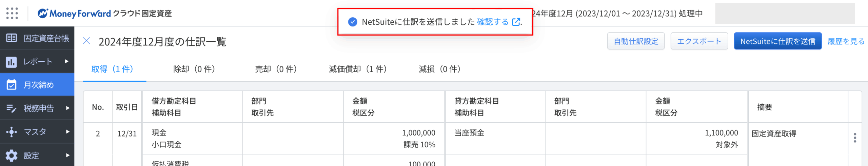Expand the レポート submenu arrow
Screen dimensions: 868x166
coord(67,62)
